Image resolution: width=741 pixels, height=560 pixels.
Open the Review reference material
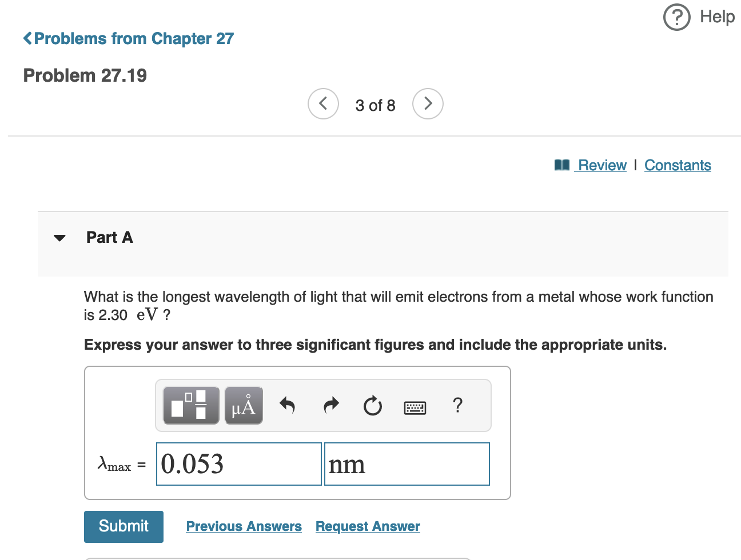[600, 165]
